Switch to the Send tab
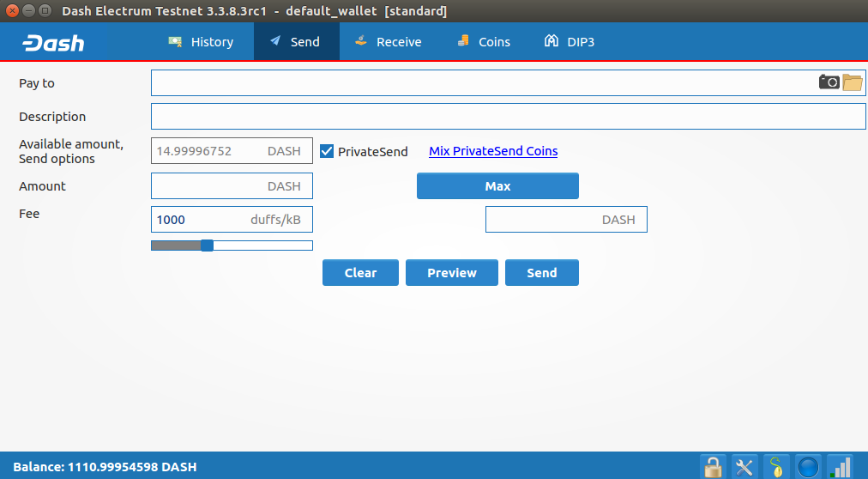868x479 pixels. click(296, 41)
